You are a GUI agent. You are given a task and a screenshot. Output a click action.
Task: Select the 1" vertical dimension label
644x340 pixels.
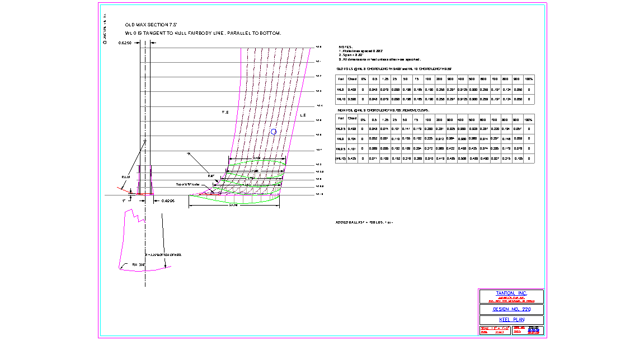(123, 201)
